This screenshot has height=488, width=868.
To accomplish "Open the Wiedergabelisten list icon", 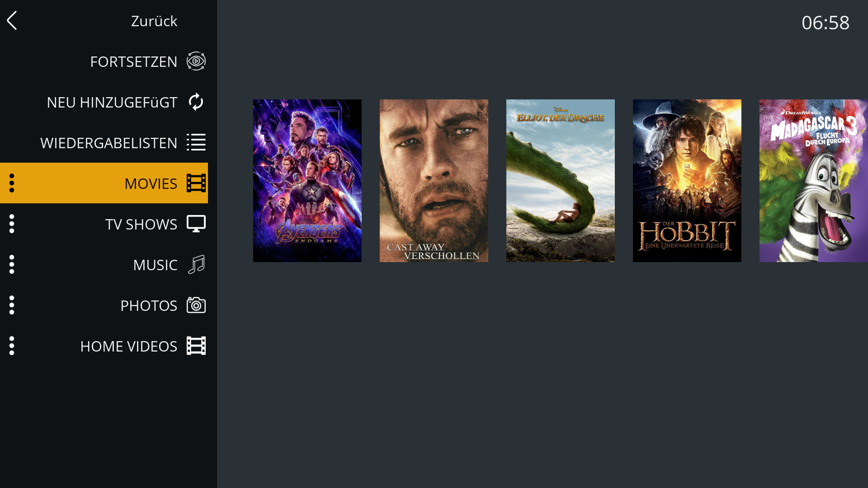I will (196, 142).
